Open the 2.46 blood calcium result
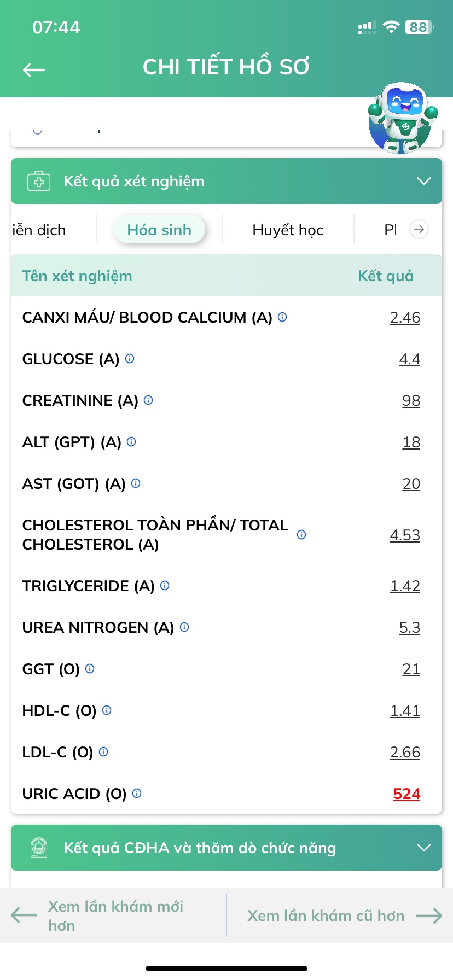Screen dimensions: 453x980 [405, 317]
